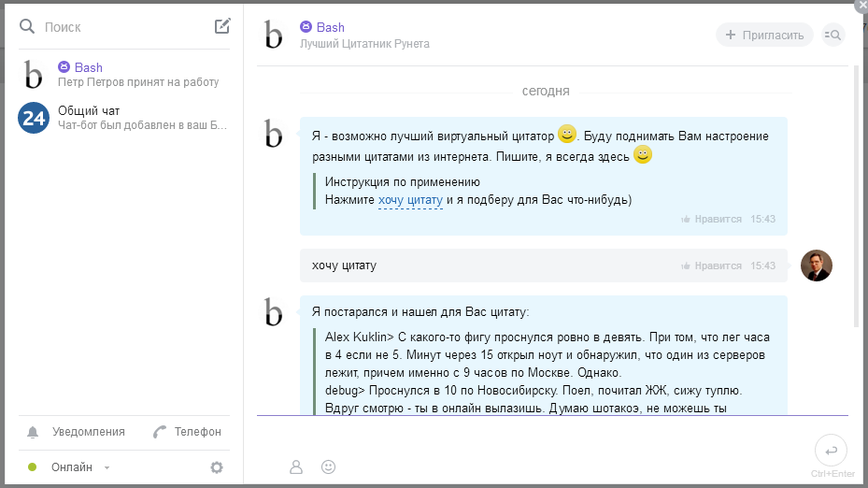Image resolution: width=868 pixels, height=488 pixels.
Task: Open the emoji smiley picker
Action: tap(328, 466)
